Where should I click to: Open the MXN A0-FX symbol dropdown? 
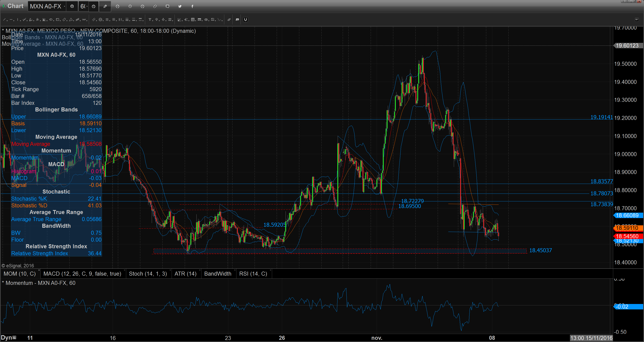tap(64, 6)
